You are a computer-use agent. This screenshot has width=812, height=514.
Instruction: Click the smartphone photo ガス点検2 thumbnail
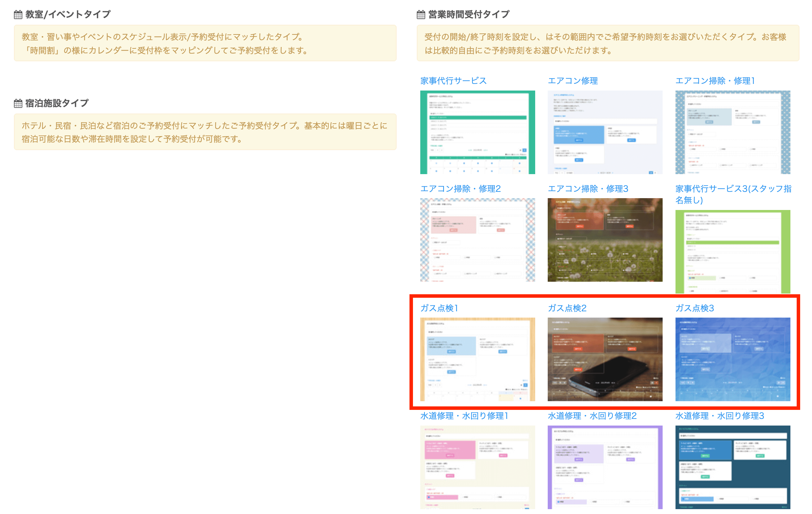pyautogui.click(x=605, y=359)
